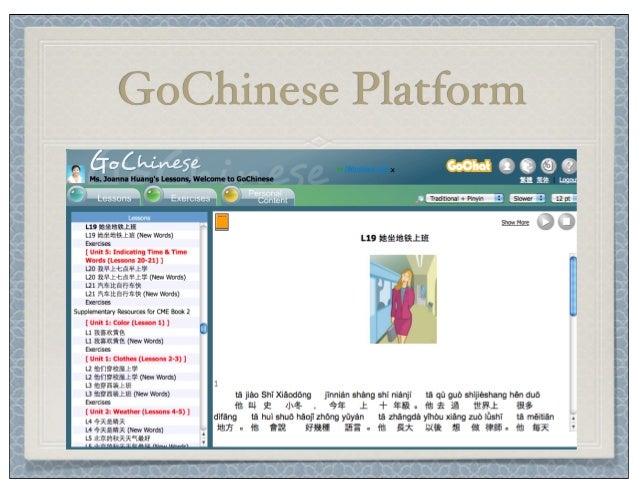
Task: Open the Slower speed dropdown
Action: click(x=527, y=199)
